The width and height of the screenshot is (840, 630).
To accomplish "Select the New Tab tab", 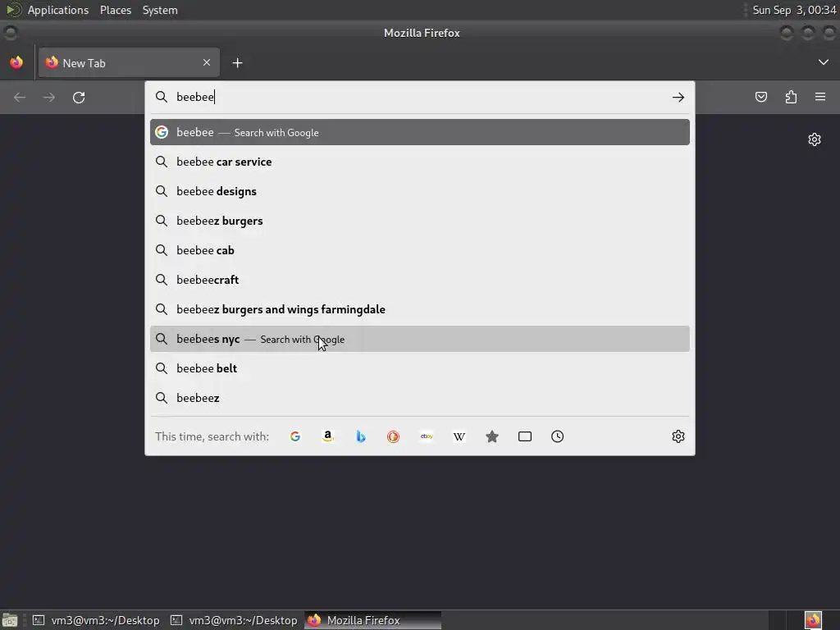I will coord(129,62).
